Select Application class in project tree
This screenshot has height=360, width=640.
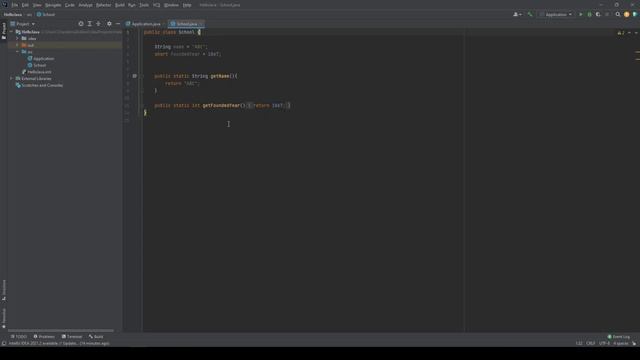41,59
